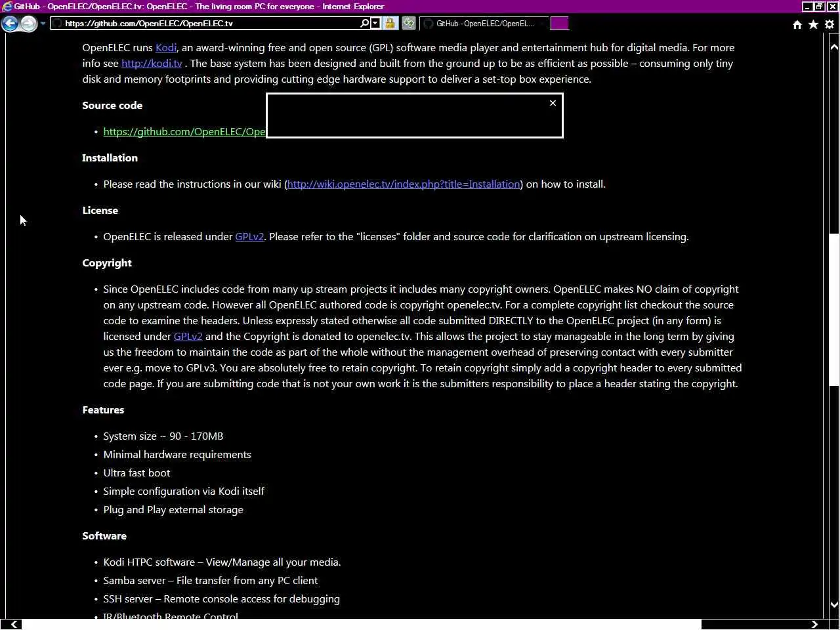The height and width of the screenshot is (630, 840).
Task: Click 'Kodi HTPC software' list item
Action: tap(222, 562)
